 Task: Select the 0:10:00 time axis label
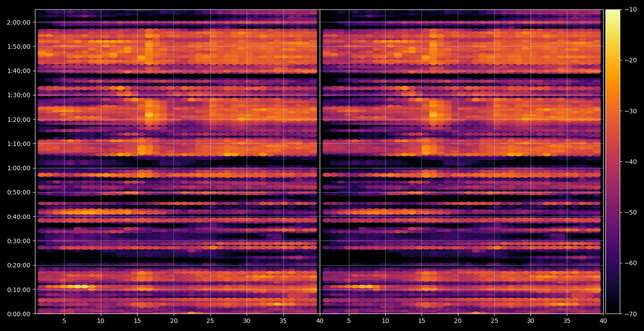19,290
